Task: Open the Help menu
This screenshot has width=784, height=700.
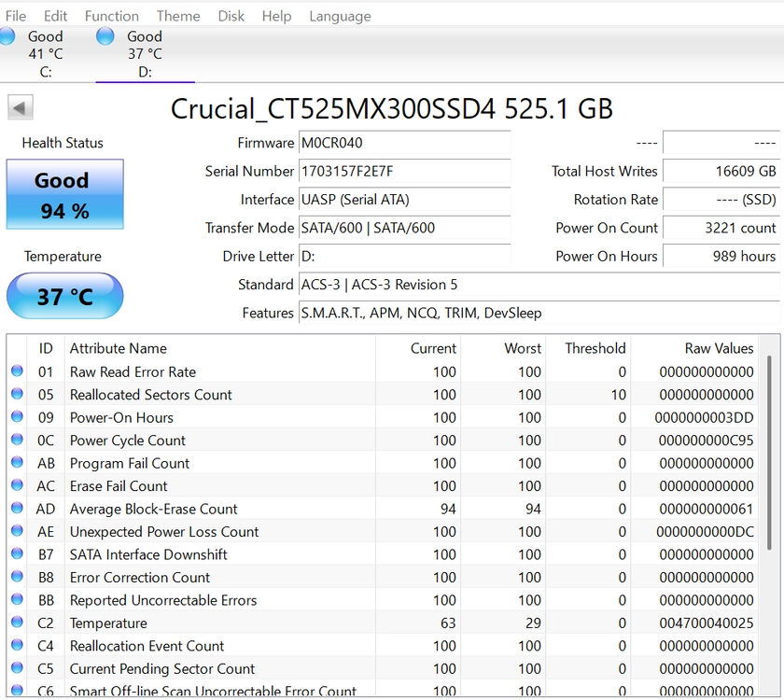Action: [276, 16]
